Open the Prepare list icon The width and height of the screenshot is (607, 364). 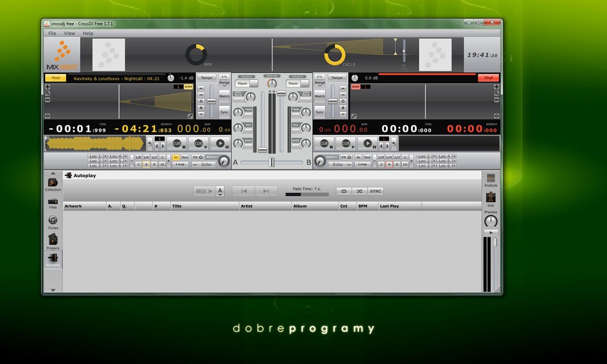[x=53, y=239]
